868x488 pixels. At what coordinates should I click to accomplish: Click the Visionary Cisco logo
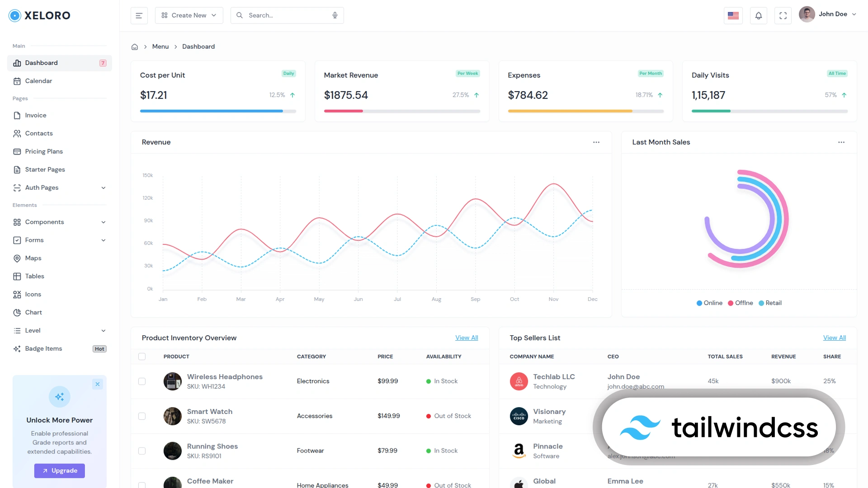(519, 416)
